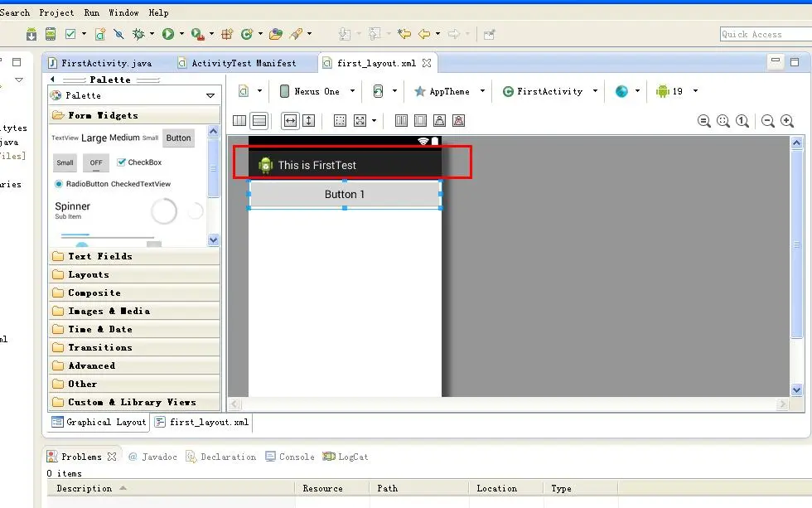
Task: Open the LogCat view tab
Action: (346, 457)
